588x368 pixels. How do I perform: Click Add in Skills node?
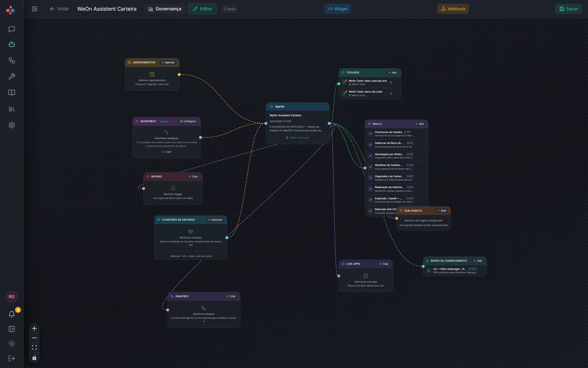coord(420,124)
